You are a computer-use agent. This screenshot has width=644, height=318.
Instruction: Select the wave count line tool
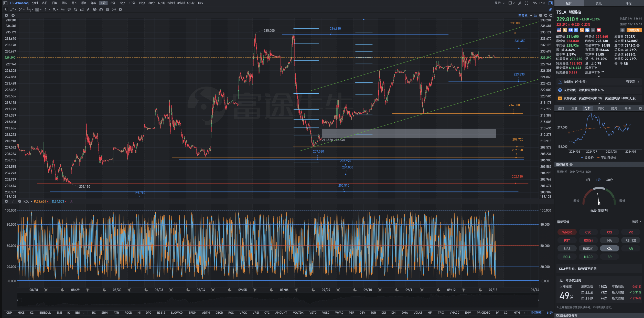pos(29,9)
